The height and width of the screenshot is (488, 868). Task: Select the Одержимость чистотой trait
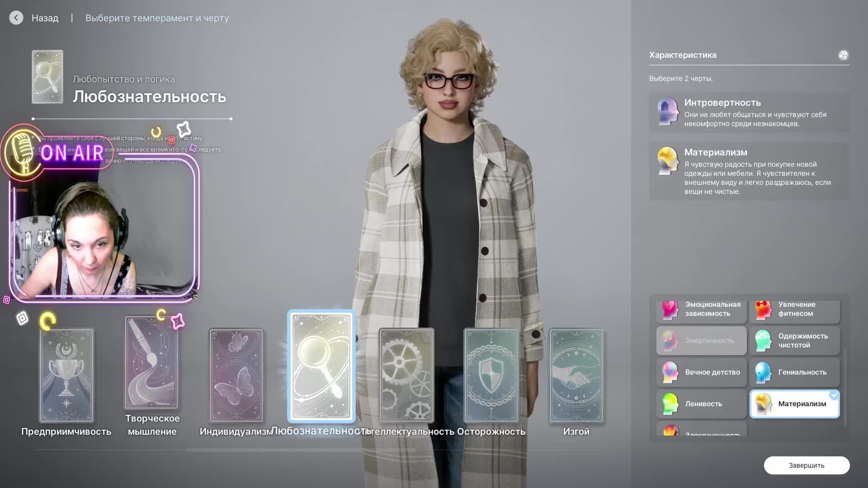click(x=794, y=340)
